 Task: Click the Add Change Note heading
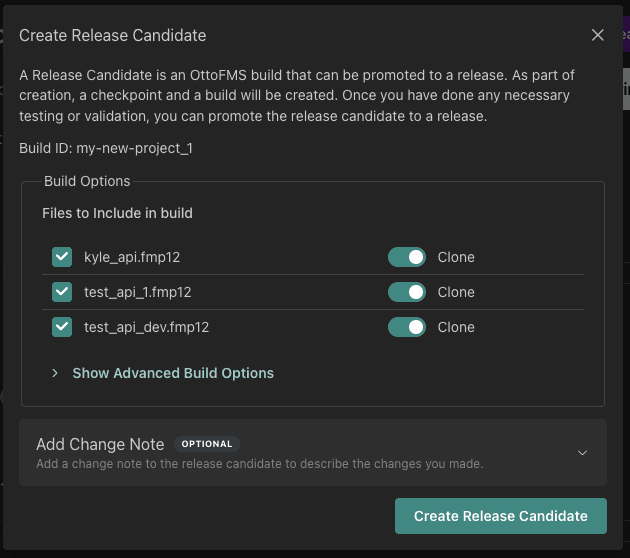point(100,444)
